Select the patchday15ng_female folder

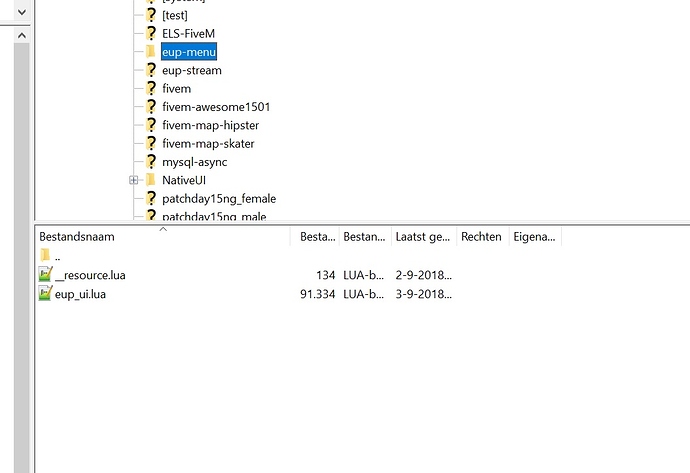219,199
